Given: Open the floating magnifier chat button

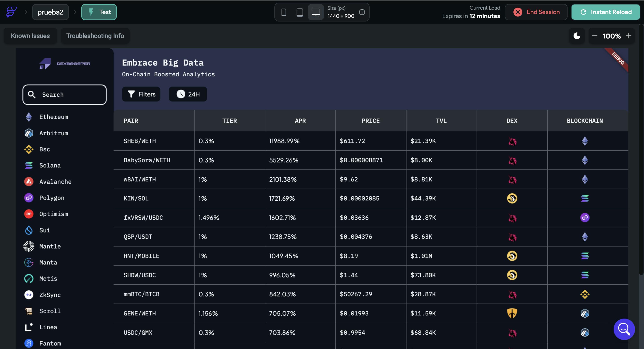Looking at the screenshot, I should (624, 329).
